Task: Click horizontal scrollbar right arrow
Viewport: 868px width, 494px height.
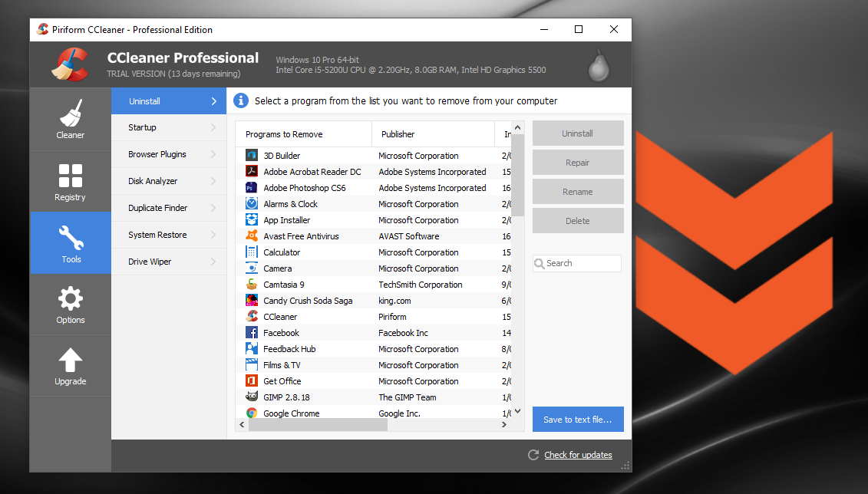Action: [504, 425]
